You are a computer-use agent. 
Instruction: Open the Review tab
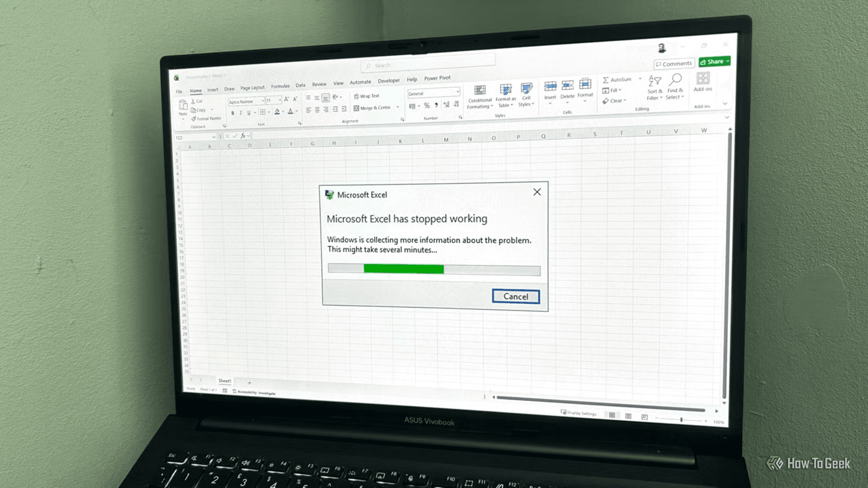pyautogui.click(x=319, y=84)
